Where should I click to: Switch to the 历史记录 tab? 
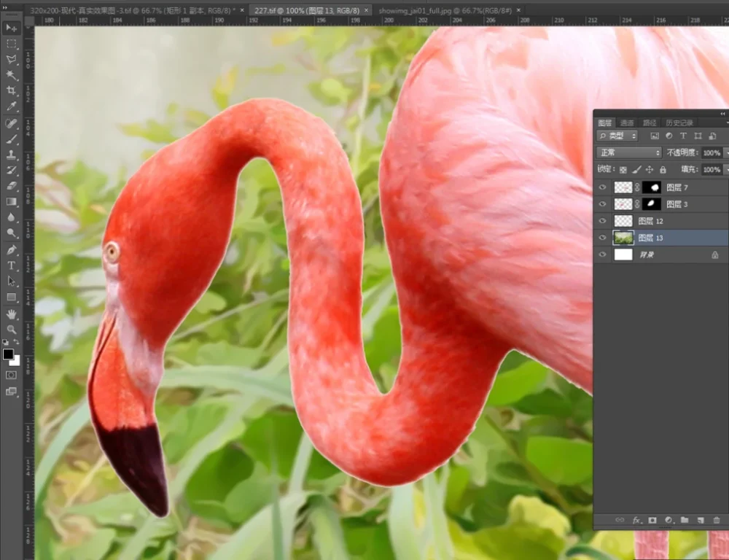[679, 122]
